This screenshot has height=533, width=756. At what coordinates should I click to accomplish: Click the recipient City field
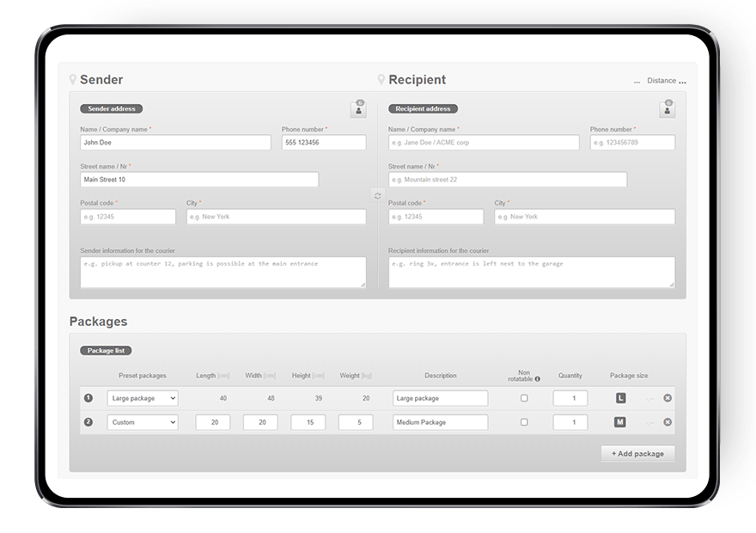click(x=585, y=217)
